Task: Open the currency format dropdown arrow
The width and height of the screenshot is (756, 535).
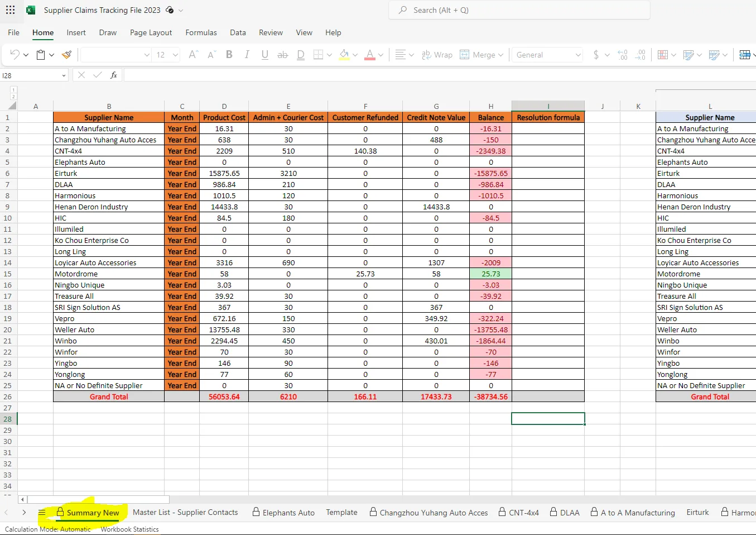Action: click(607, 55)
